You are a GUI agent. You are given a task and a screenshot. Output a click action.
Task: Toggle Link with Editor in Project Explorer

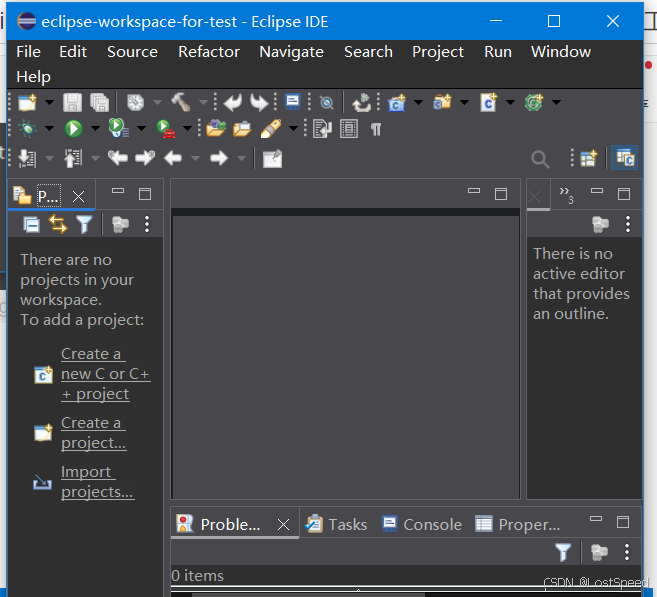pos(58,224)
